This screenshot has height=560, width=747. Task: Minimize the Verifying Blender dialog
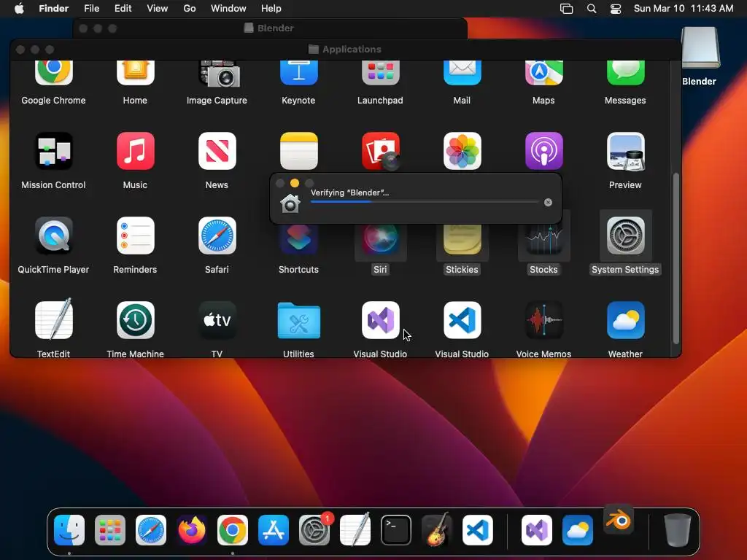295,183
